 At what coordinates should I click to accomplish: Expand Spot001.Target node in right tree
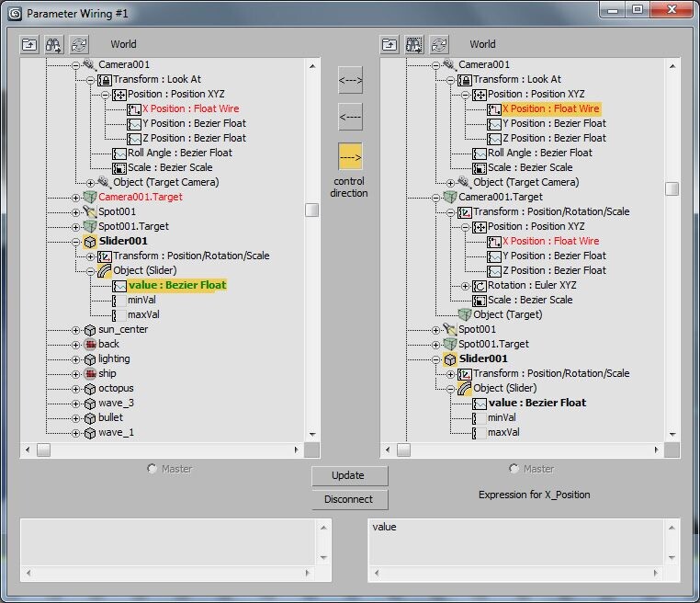click(436, 345)
